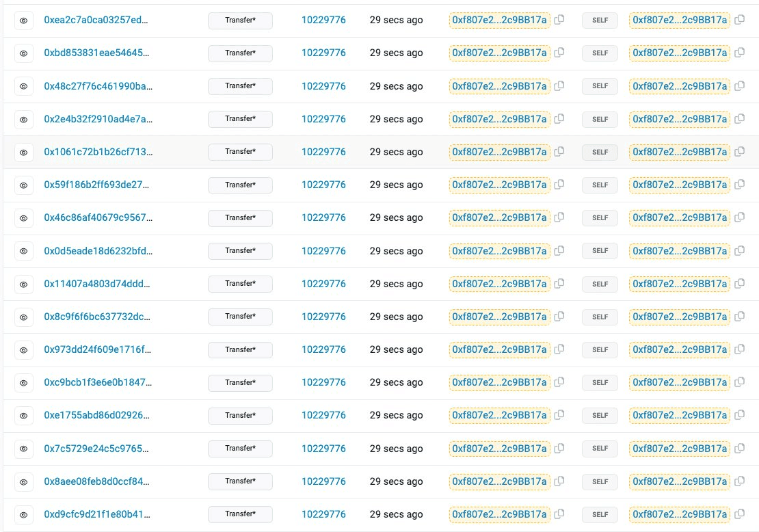The height and width of the screenshot is (532, 759).
Task: Click SELF badge in 0x1061c72b1b26cf713 row
Action: click(600, 152)
